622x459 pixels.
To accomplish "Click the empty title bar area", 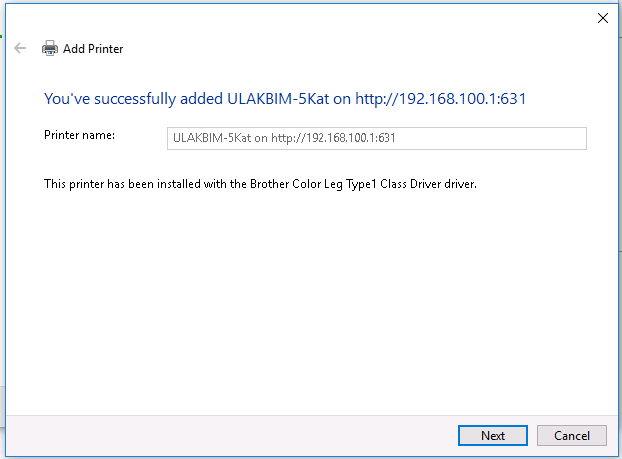I will pos(300,18).
